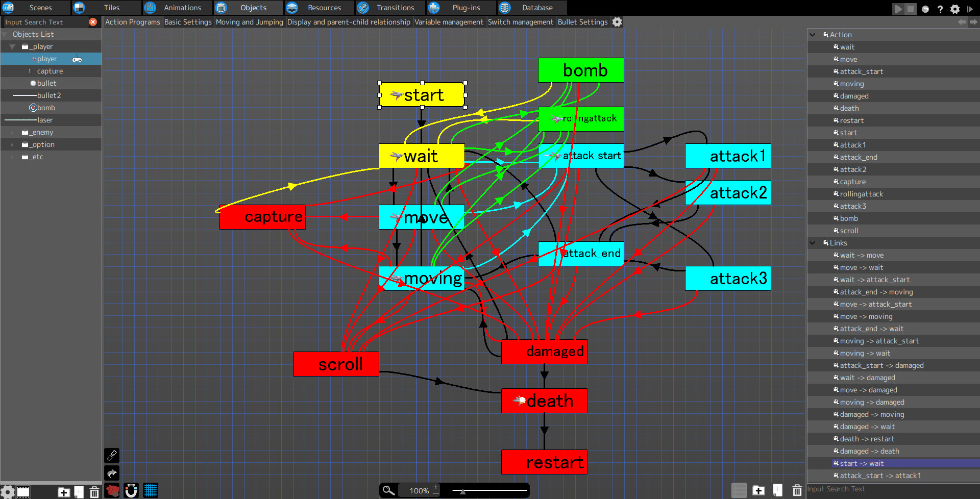Image resolution: width=980 pixels, height=499 pixels.
Task: Open the Switch management tab
Action: 521,22
